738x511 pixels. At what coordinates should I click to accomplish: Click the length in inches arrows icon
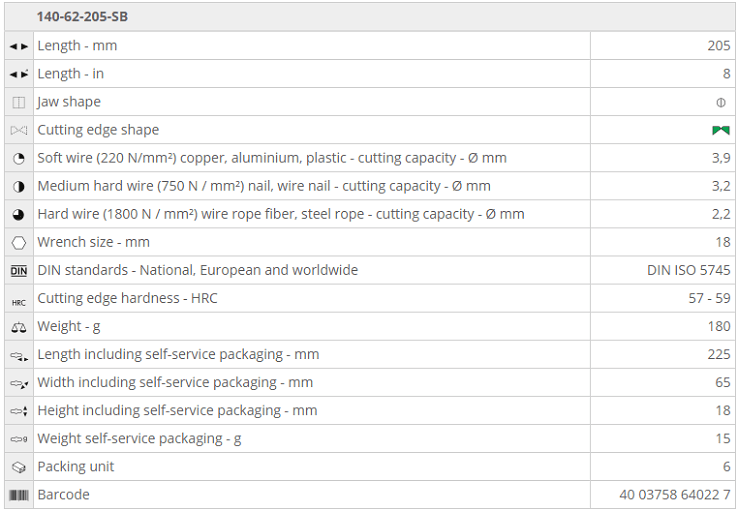point(19,74)
